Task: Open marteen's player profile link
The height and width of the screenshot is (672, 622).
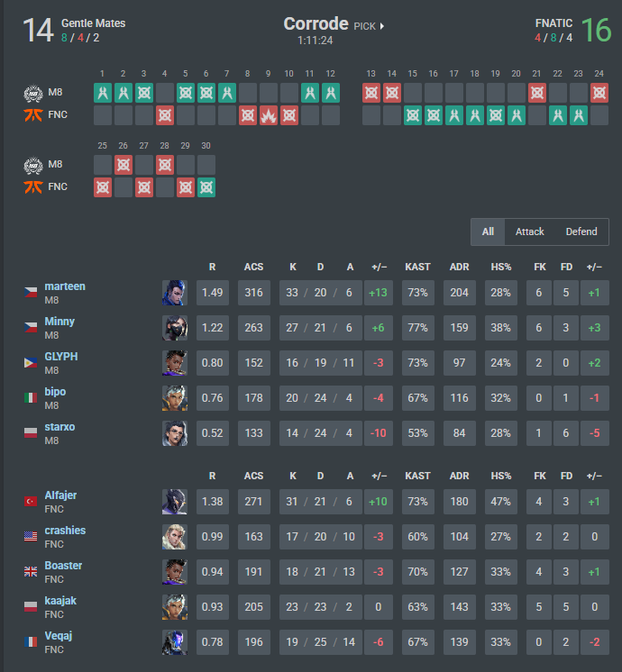Action: pyautogui.click(x=65, y=286)
